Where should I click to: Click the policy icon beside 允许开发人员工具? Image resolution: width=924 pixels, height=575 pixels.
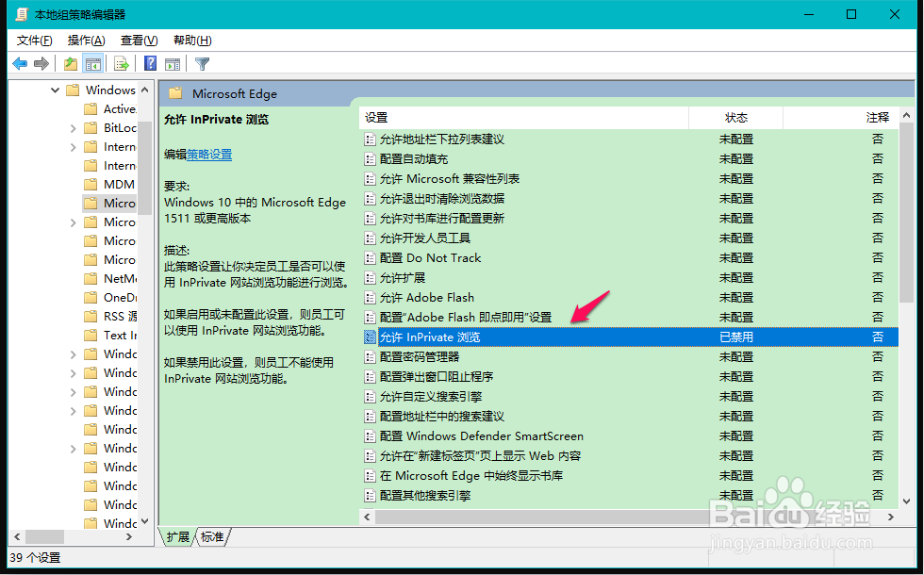coord(370,238)
